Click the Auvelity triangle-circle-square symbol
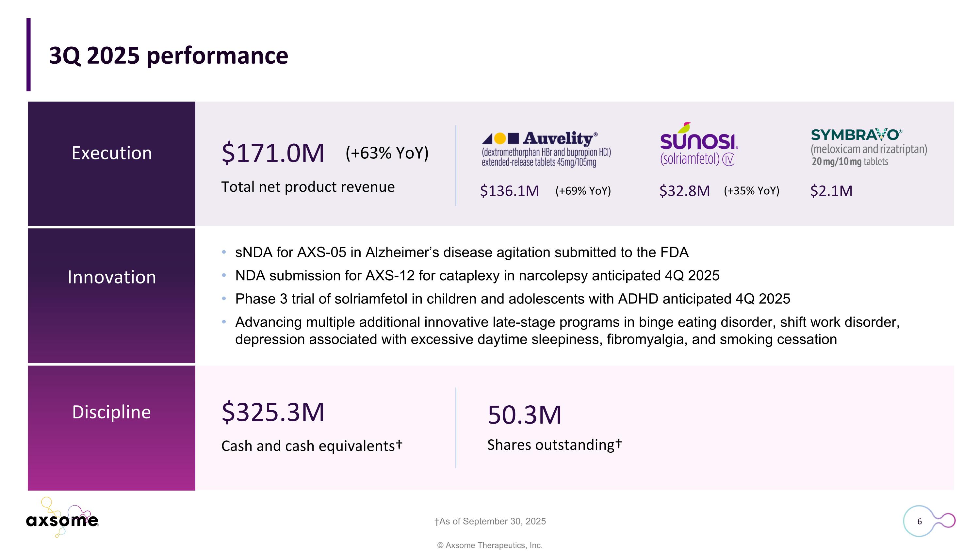Screen dimensions: 980x551 coord(500,138)
